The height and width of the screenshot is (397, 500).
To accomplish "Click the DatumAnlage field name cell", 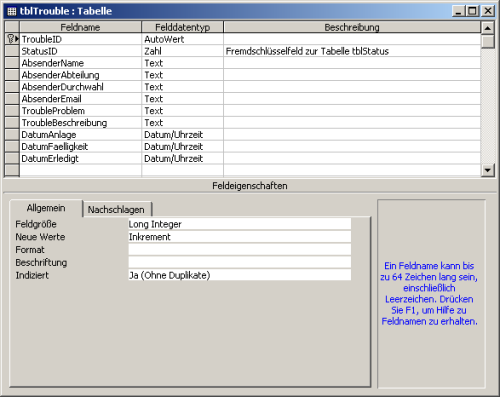I will tap(80, 135).
